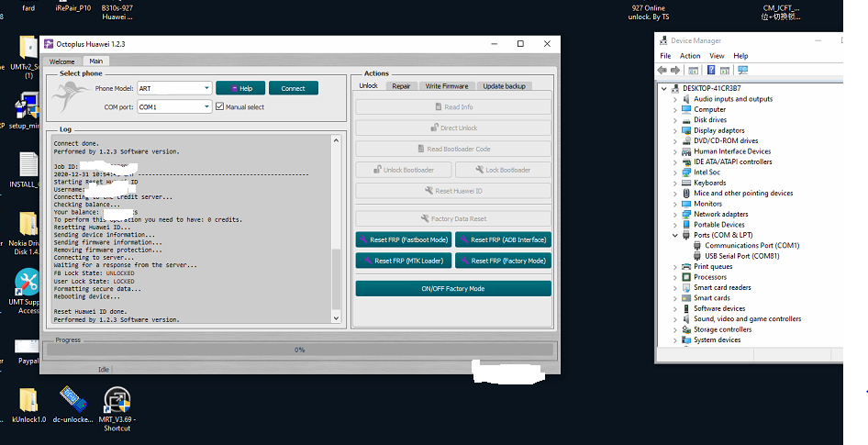The height and width of the screenshot is (445, 868).
Task: Open the setup_mir installer desktop icon
Action: [x=27, y=106]
